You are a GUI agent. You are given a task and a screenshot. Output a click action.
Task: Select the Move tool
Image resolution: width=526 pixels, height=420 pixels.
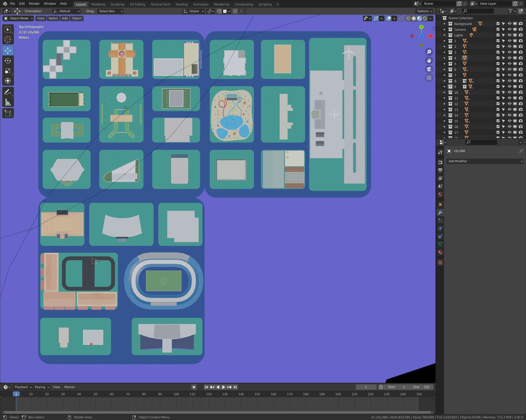(8, 51)
